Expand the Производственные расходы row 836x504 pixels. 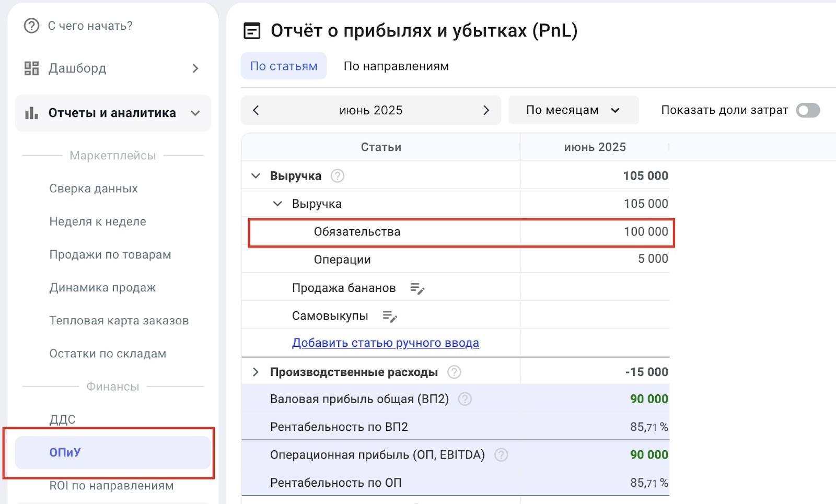pyautogui.click(x=256, y=372)
